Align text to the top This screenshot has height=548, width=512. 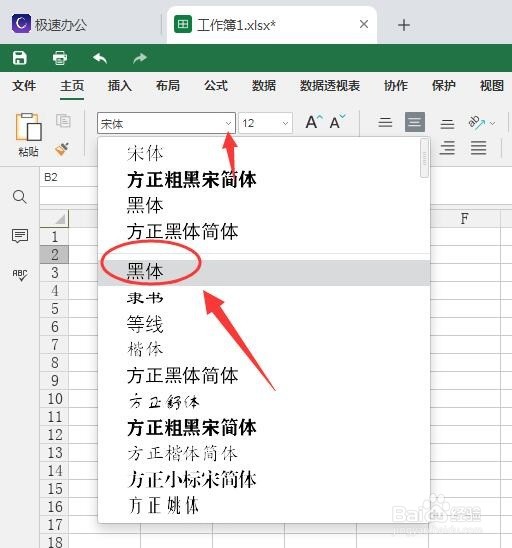pos(385,122)
